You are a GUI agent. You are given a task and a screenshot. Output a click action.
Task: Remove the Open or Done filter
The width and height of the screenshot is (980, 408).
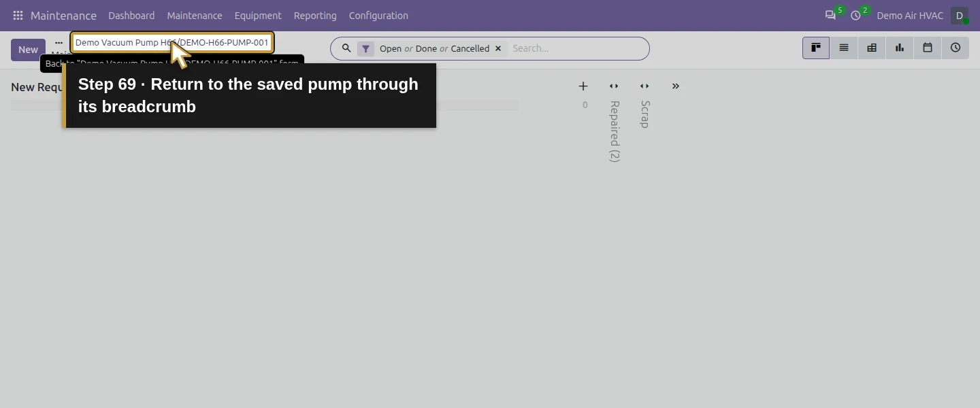(498, 49)
